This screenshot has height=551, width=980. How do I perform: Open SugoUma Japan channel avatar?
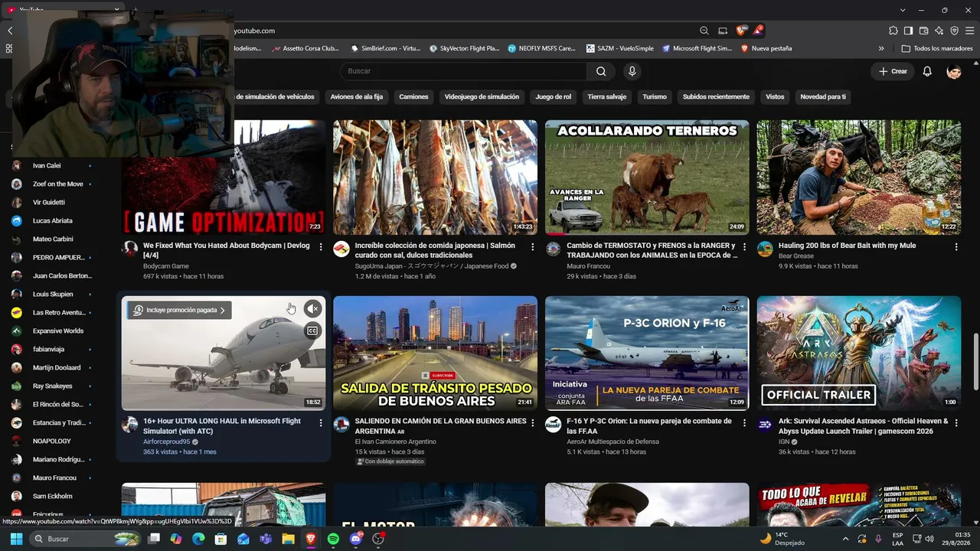point(341,249)
